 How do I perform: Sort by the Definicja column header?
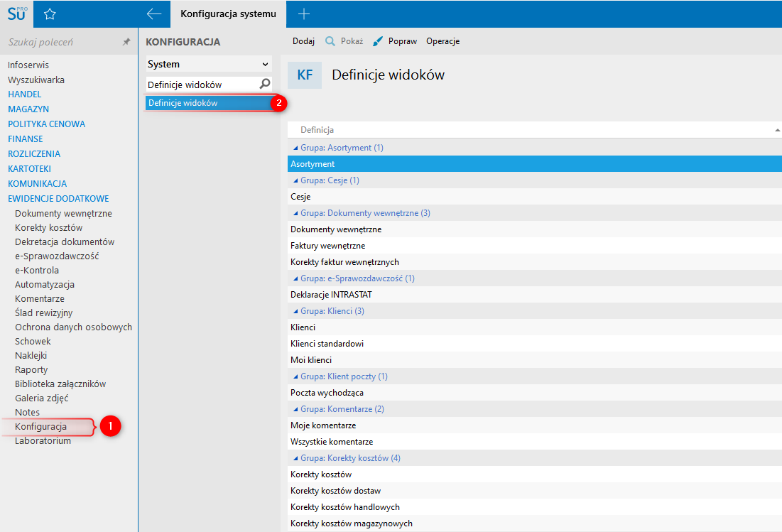click(x=317, y=130)
